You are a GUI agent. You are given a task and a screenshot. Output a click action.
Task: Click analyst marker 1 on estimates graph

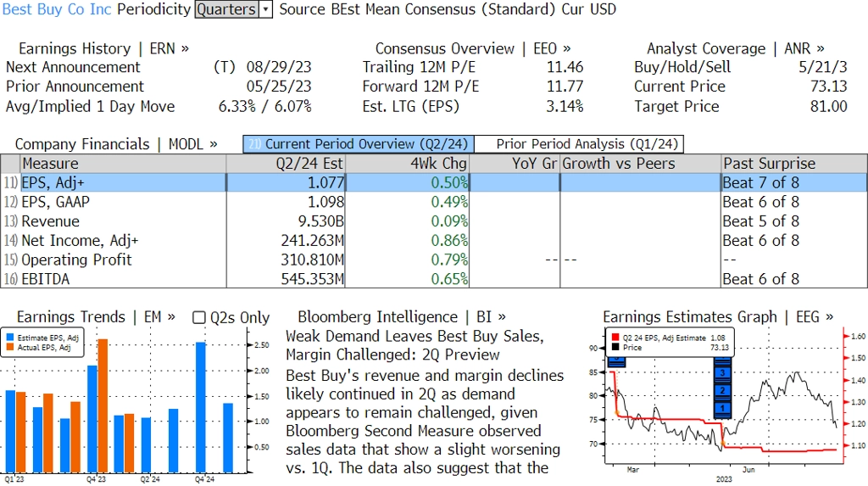coord(722,409)
